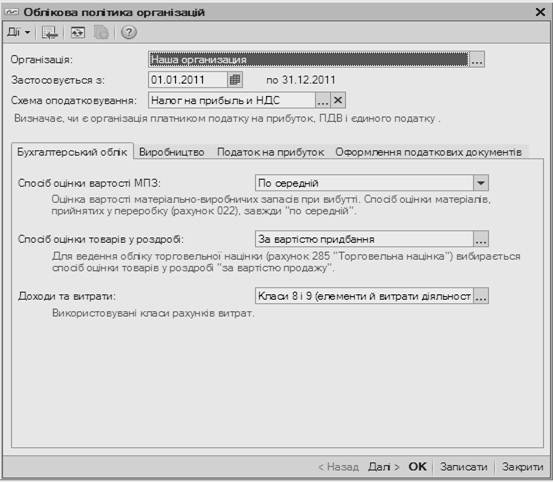
Task: Open Доходи та витрати selection ellipsis
Action: (481, 296)
